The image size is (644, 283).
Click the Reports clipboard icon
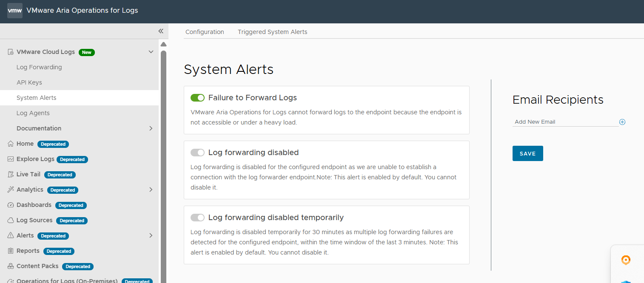tap(11, 251)
